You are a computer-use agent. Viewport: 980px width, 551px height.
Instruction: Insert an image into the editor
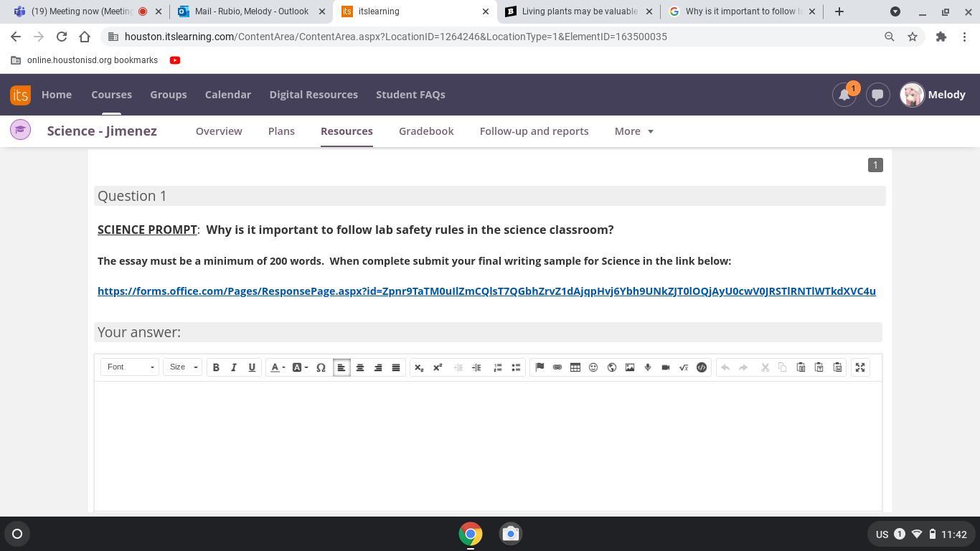pyautogui.click(x=630, y=367)
